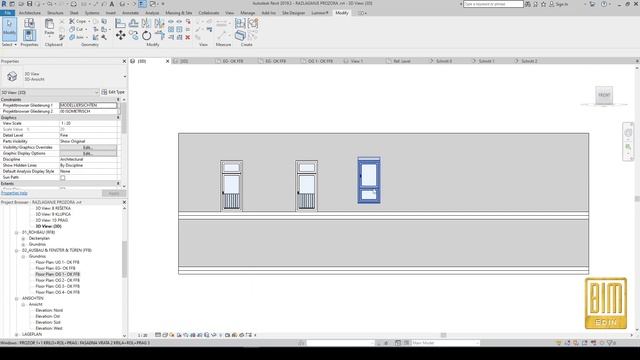Click the red Delete X icon
This screenshot has height=360, width=640.
(x=188, y=37)
